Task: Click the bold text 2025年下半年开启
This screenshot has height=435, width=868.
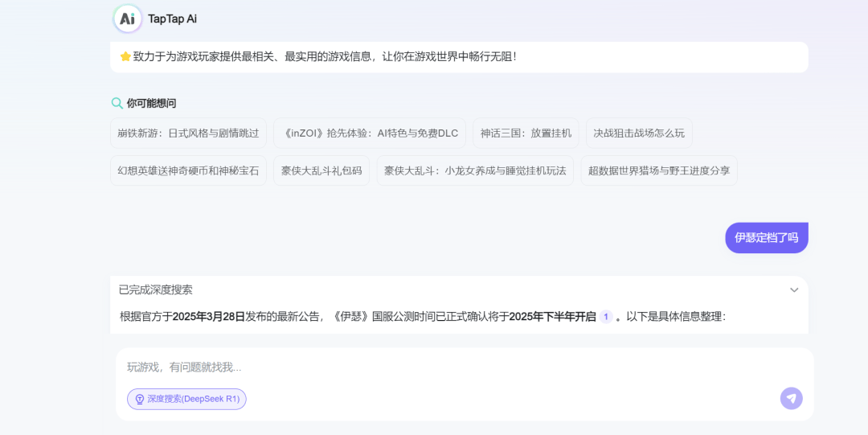Action: (552, 317)
